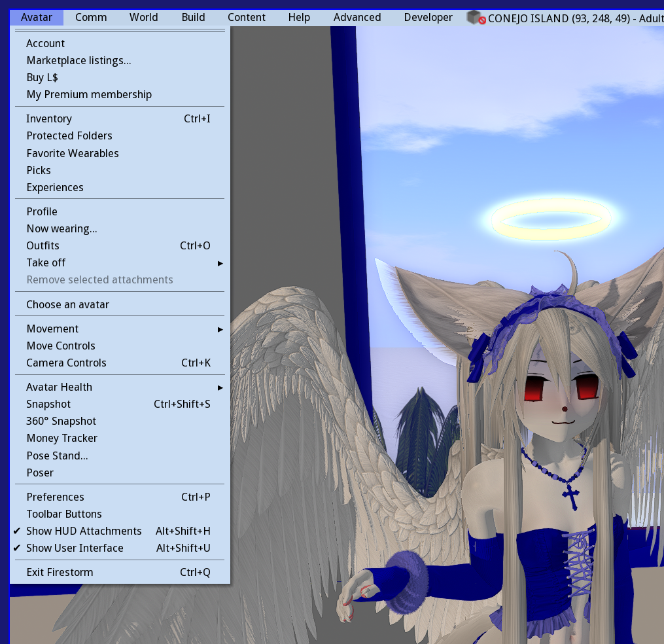Open Preferences entry
This screenshot has width=664, height=644.
point(120,497)
